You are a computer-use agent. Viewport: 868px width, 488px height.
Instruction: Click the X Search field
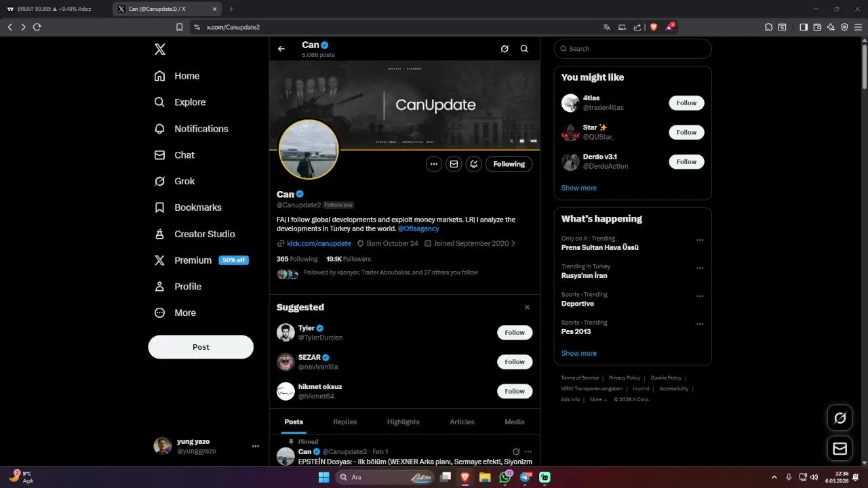coord(633,49)
